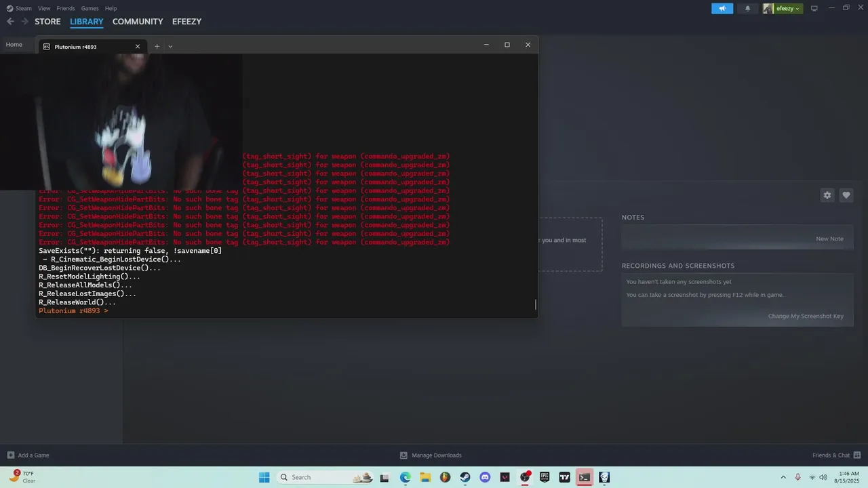This screenshot has width=868, height=488.
Task: Click the taskbar Search box
Action: [326, 477]
